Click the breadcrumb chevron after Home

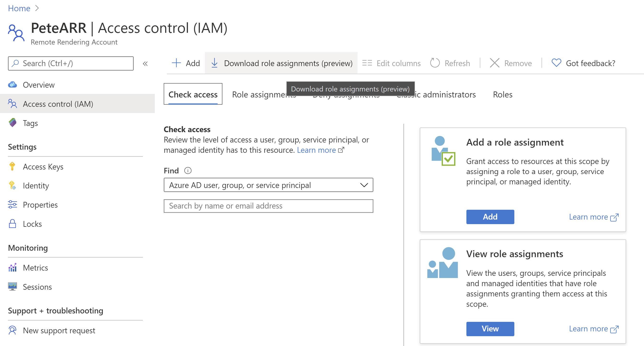(37, 8)
